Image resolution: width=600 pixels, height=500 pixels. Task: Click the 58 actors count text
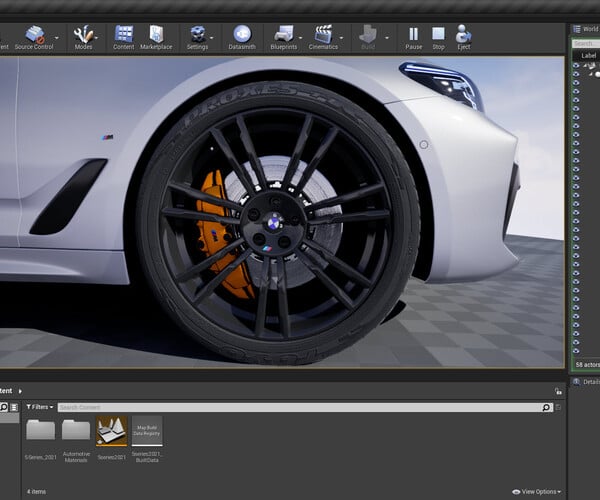(587, 365)
